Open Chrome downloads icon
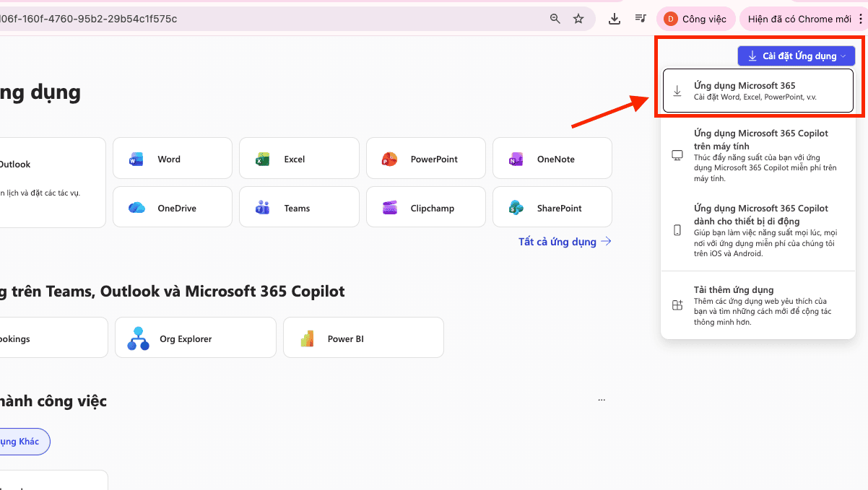Viewport: 868px width, 490px height. coord(615,19)
